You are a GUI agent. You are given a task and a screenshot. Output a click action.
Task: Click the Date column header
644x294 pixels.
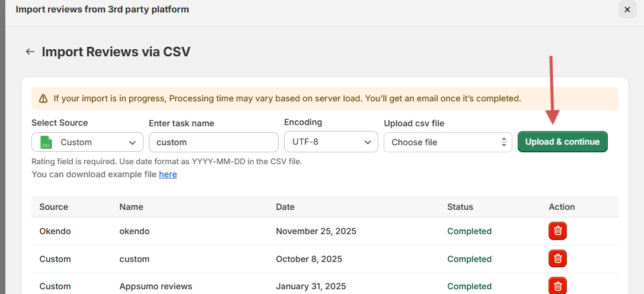[285, 207]
